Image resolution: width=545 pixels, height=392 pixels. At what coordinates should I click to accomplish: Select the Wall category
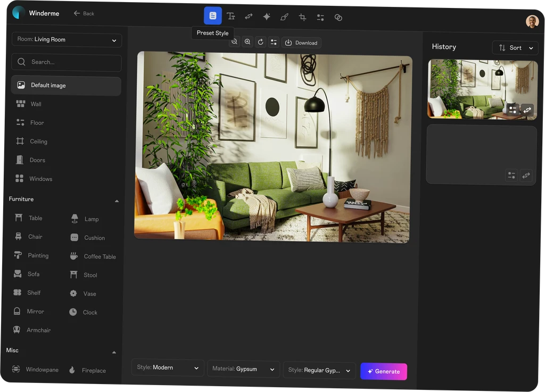[x=36, y=104]
